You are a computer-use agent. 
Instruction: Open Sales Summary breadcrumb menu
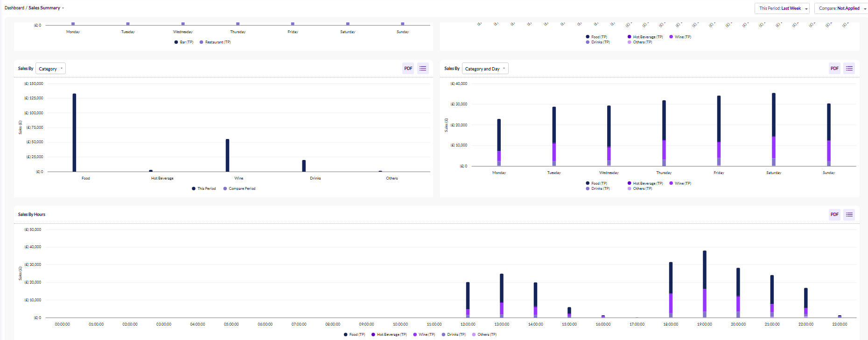pos(46,8)
